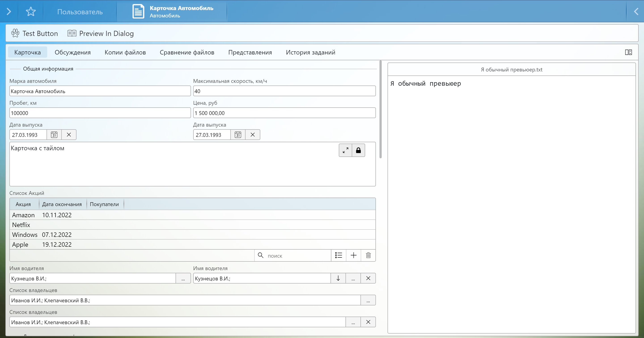The width and height of the screenshot is (644, 338).
Task: Delete selected row with trash icon
Action: click(x=368, y=255)
